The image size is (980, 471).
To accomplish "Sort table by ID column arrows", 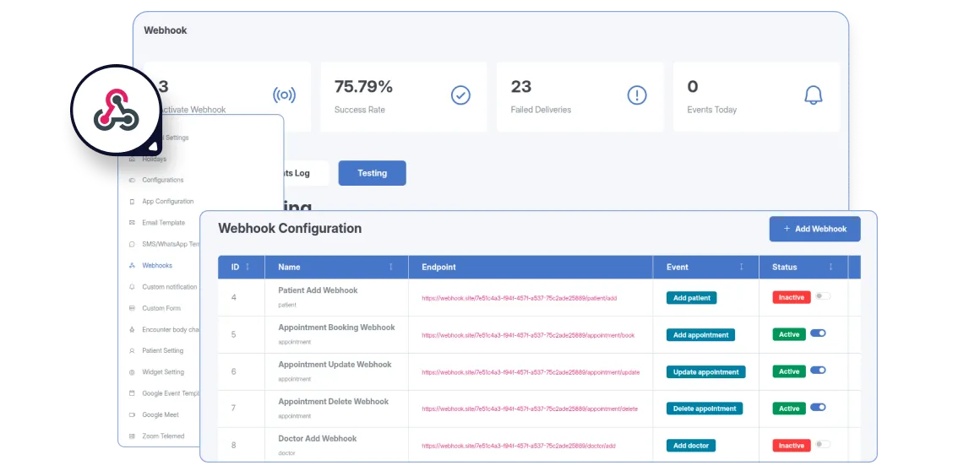I will click(248, 267).
